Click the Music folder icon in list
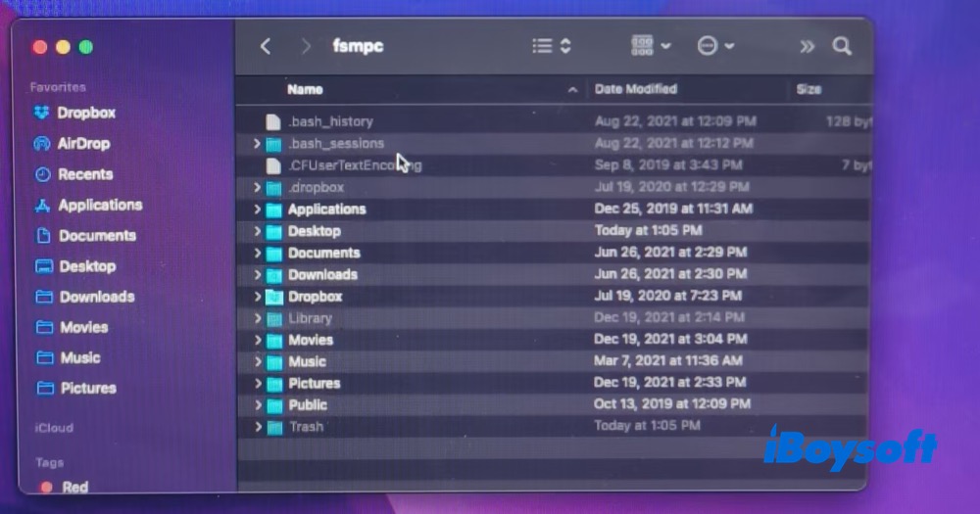The height and width of the screenshot is (514, 980). click(x=274, y=362)
